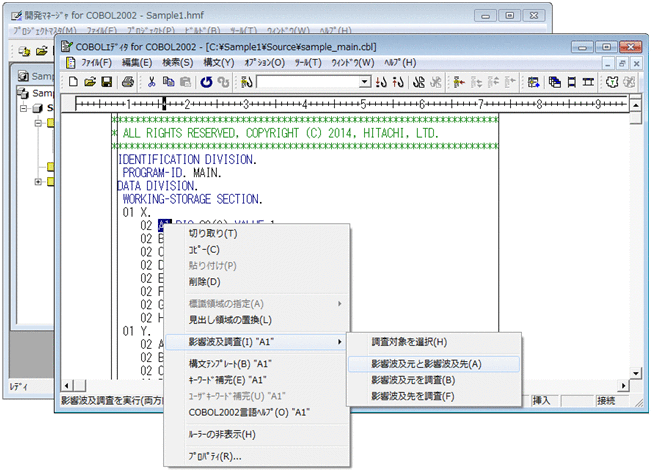Viewport: 652px width, 473px height.
Task: Collapse the top tree node in the 開発マネージャ window
Action: click(x=24, y=108)
